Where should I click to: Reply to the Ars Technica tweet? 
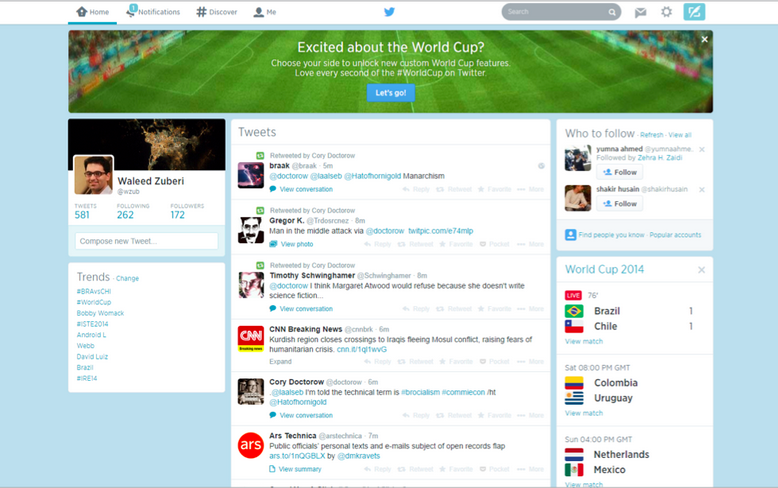(378, 469)
